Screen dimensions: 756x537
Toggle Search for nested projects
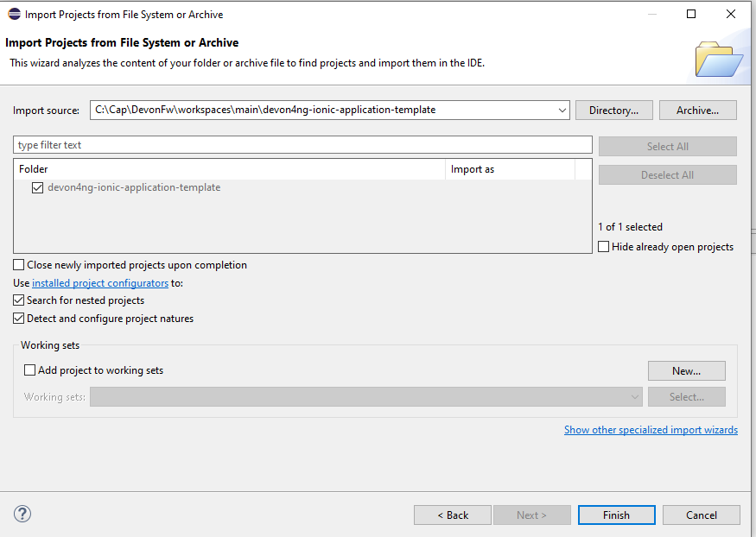(19, 300)
